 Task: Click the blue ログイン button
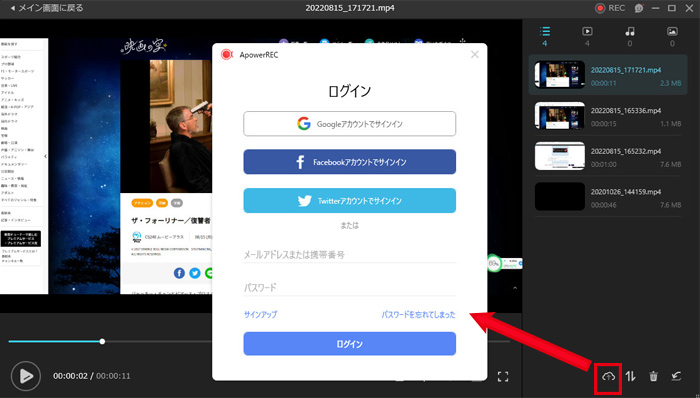tap(350, 344)
